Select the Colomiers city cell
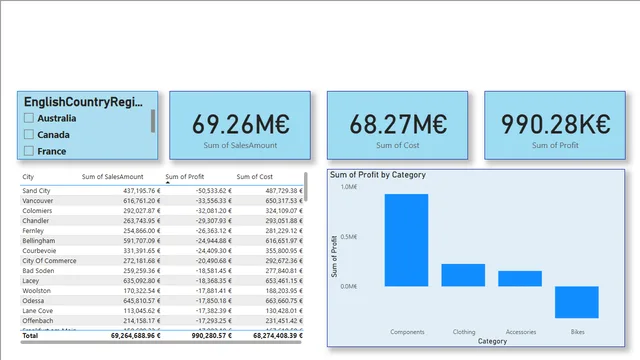 click(37, 211)
